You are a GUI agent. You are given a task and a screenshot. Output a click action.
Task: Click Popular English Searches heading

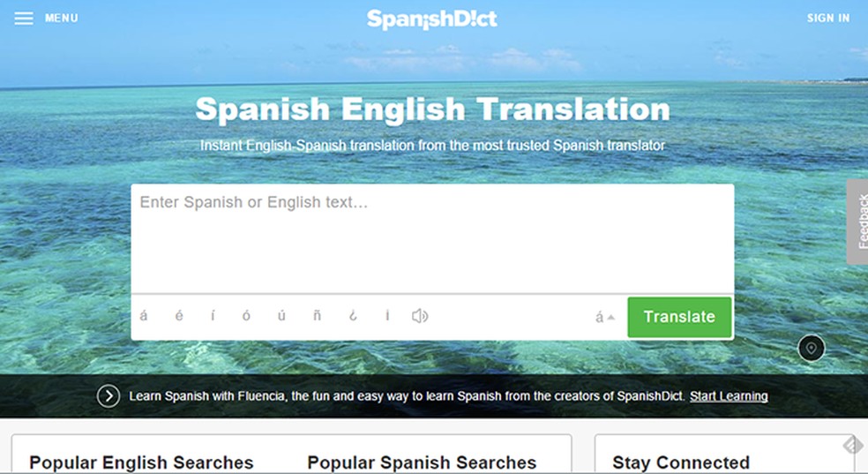(141, 463)
